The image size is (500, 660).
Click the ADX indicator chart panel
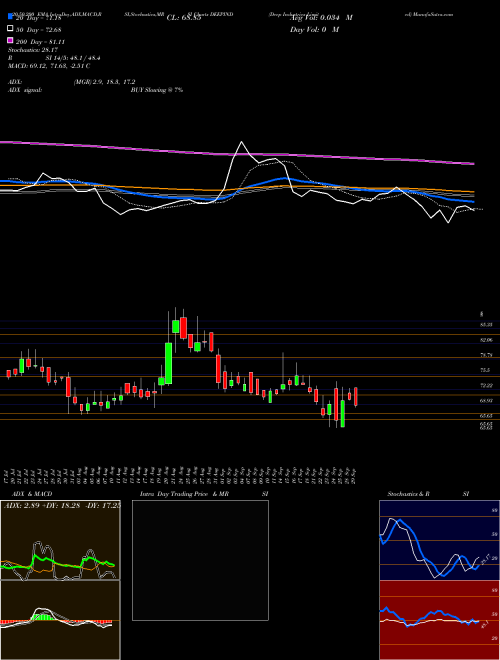click(x=60, y=540)
